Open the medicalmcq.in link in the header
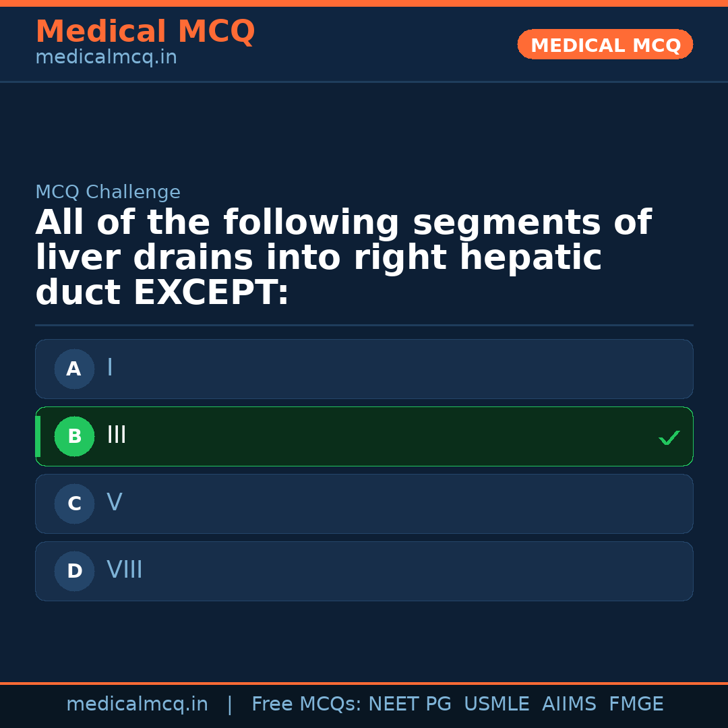The width and height of the screenshot is (728, 728). point(106,58)
